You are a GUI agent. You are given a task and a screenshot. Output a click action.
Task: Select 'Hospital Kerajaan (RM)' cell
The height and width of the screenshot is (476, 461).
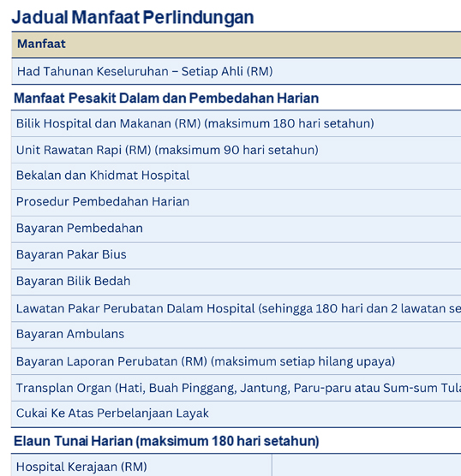(x=141, y=466)
